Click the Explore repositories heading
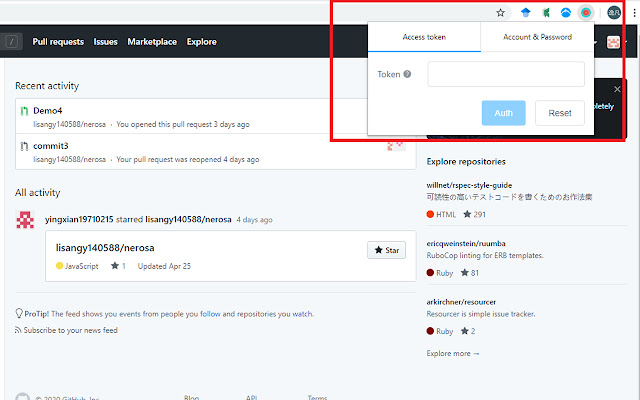The height and width of the screenshot is (400, 640). [466, 162]
